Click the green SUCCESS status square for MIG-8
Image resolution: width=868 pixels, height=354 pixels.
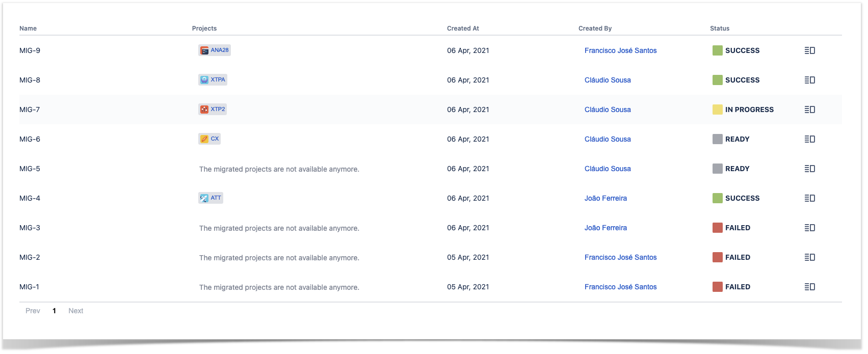coord(717,80)
